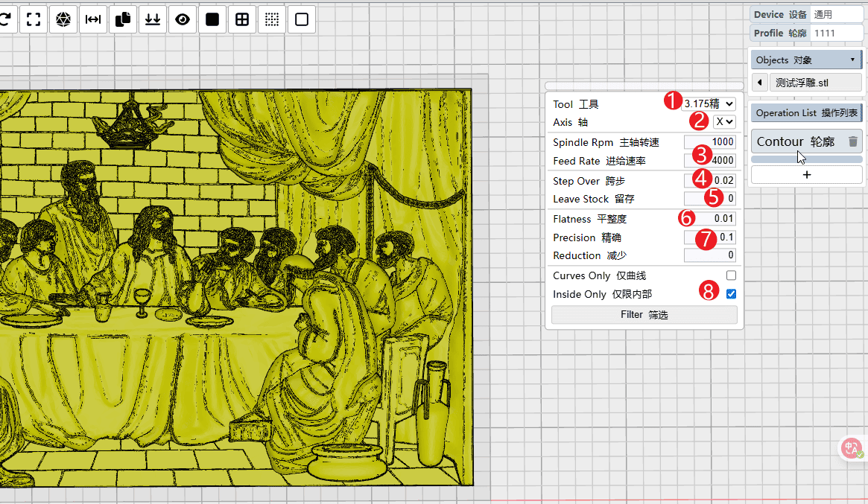Click the duplicate copy icon

[123, 20]
